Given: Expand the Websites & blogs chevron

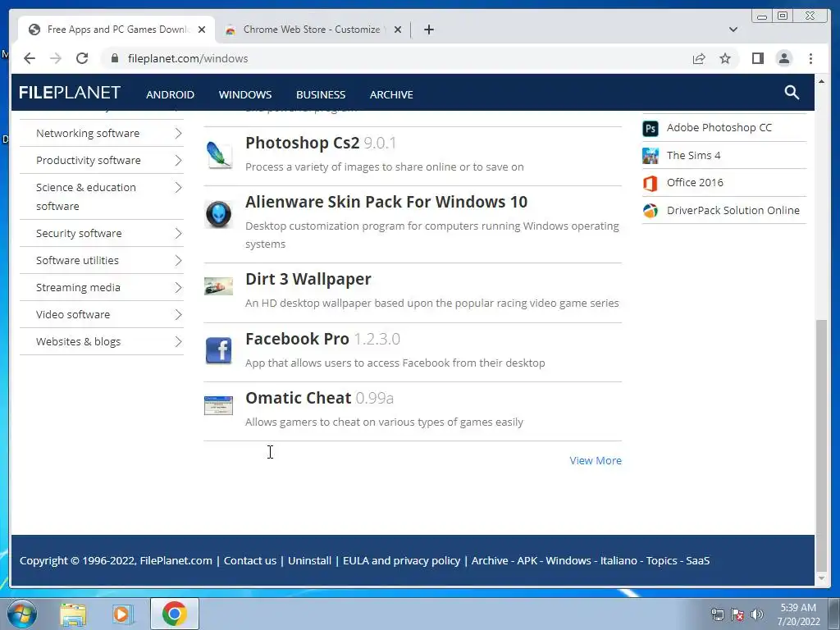Looking at the screenshot, I should coord(178,342).
